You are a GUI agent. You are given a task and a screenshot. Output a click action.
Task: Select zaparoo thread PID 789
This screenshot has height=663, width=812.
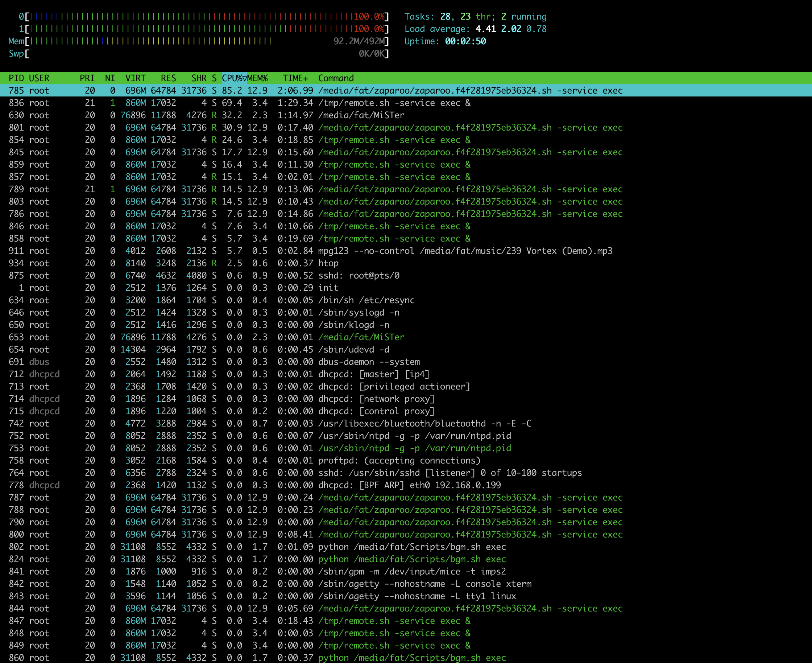pyautogui.click(x=406, y=189)
